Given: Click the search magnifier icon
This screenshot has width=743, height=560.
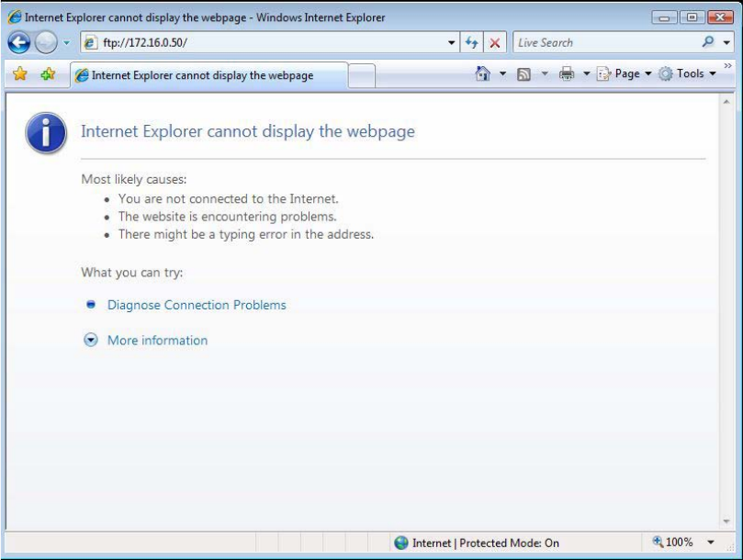Looking at the screenshot, I should [708, 41].
